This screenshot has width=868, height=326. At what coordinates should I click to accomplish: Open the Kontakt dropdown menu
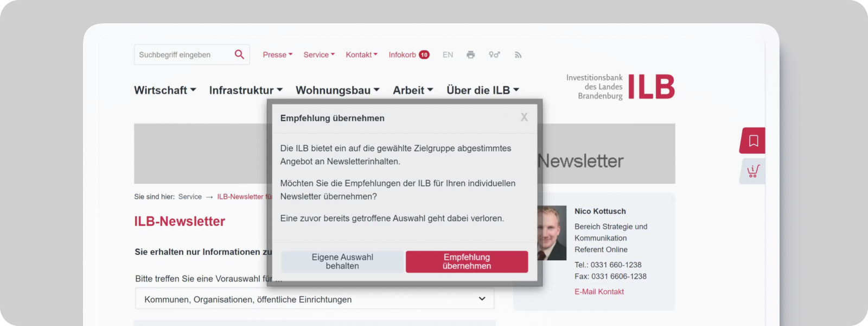361,55
